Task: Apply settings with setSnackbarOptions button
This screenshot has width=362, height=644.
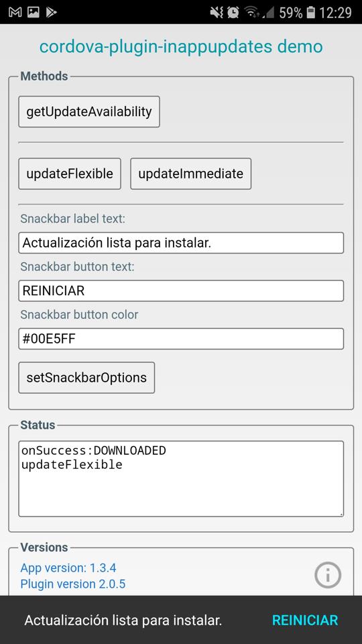Action: pyautogui.click(x=86, y=378)
